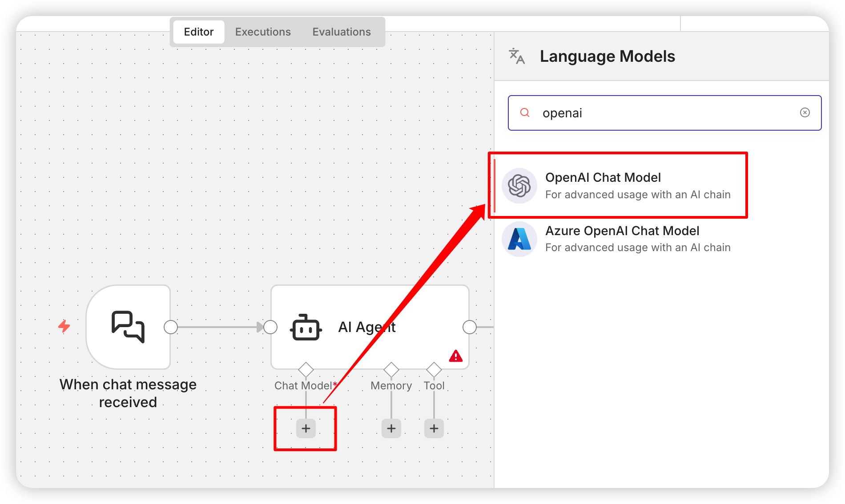Image resolution: width=845 pixels, height=504 pixels.
Task: Add Memory with the plus button
Action: click(391, 428)
